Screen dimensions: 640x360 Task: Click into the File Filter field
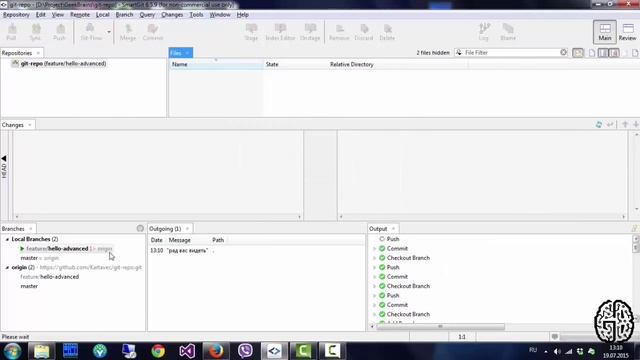510,53
